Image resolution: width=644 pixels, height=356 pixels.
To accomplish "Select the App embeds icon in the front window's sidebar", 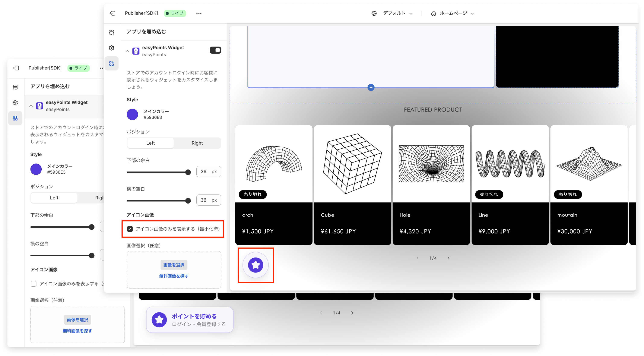I will 111,64.
